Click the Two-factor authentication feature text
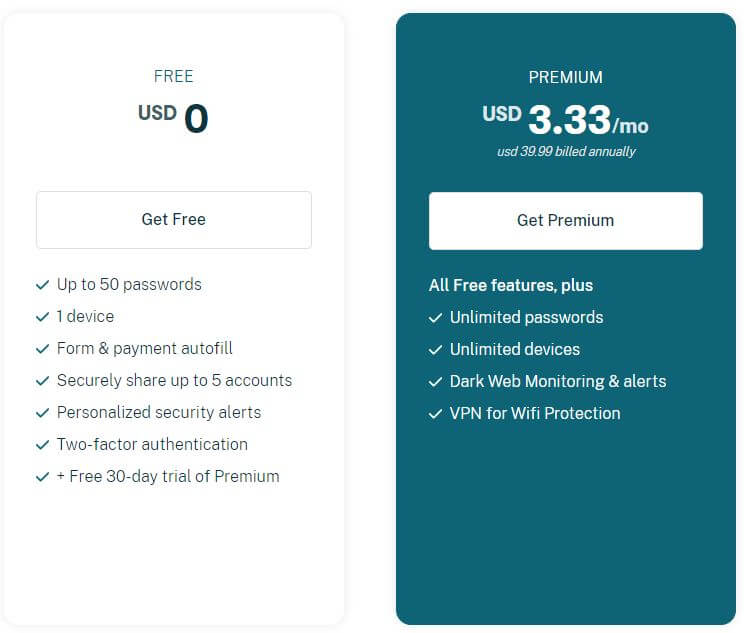The height and width of the screenshot is (633, 744). [x=152, y=444]
